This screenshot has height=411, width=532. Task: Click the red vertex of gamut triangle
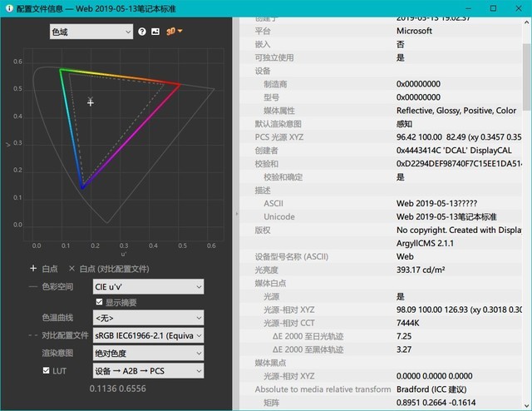[x=180, y=84]
